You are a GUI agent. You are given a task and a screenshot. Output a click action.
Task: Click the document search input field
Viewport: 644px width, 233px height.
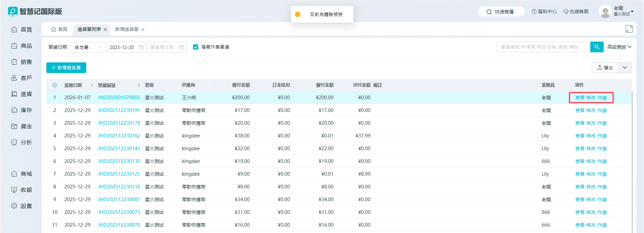[543, 47]
